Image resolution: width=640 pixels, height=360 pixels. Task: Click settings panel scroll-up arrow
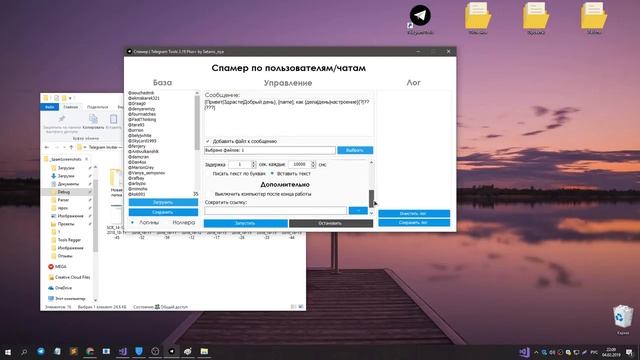(371, 162)
